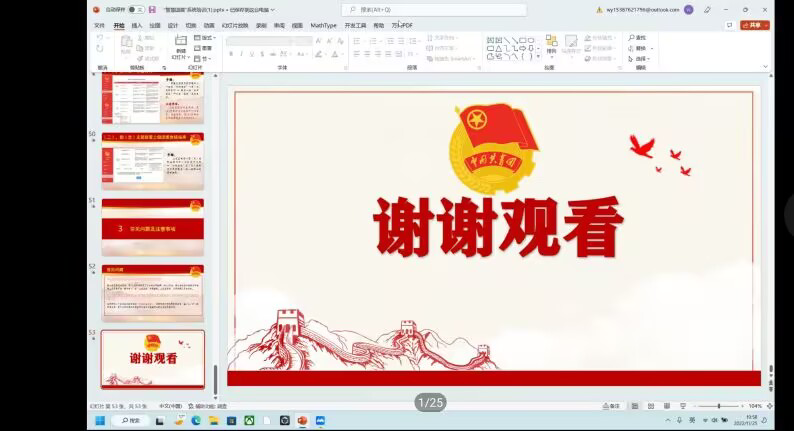Click the 排列 arrange button
794x431 pixels.
[551, 45]
